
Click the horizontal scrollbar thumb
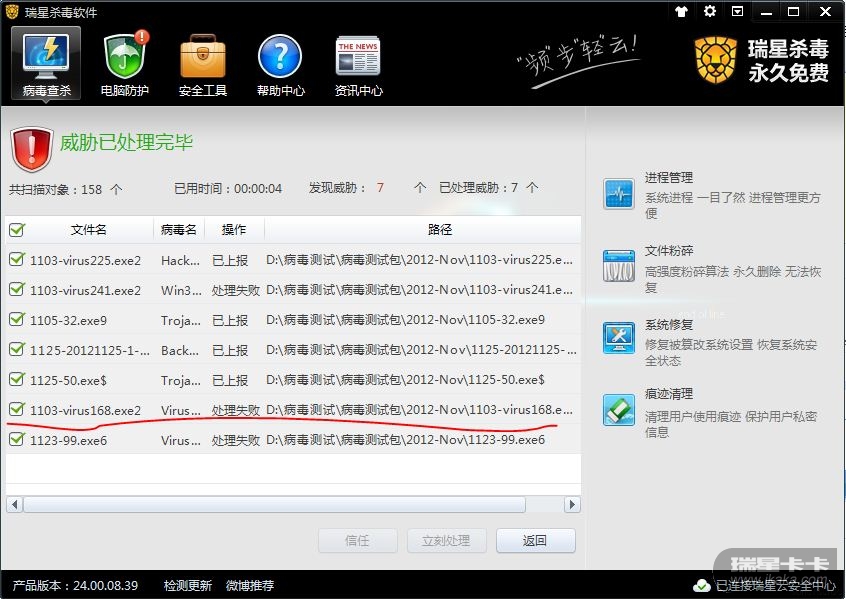tap(274, 505)
